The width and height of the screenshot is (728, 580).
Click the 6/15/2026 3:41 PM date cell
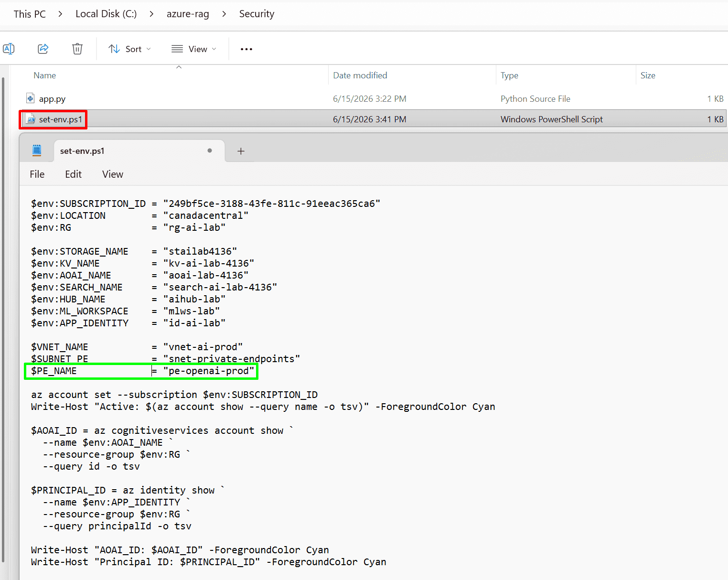(370, 119)
